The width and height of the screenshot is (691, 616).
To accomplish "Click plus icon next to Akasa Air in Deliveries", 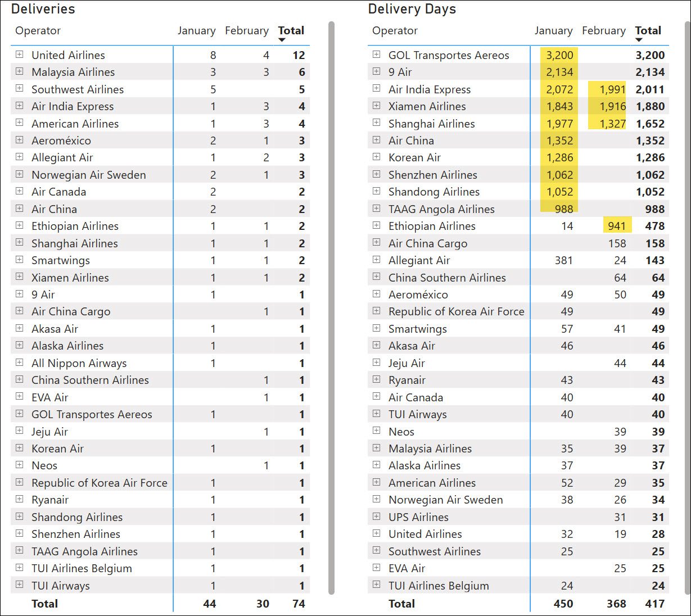I will point(20,328).
